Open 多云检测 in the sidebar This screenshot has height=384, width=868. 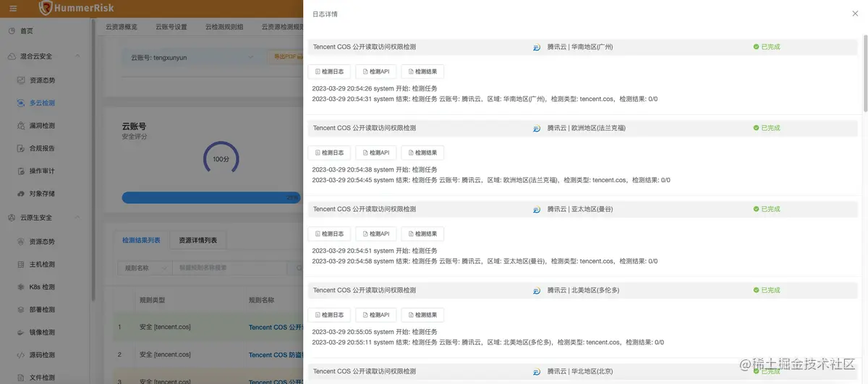pos(42,103)
